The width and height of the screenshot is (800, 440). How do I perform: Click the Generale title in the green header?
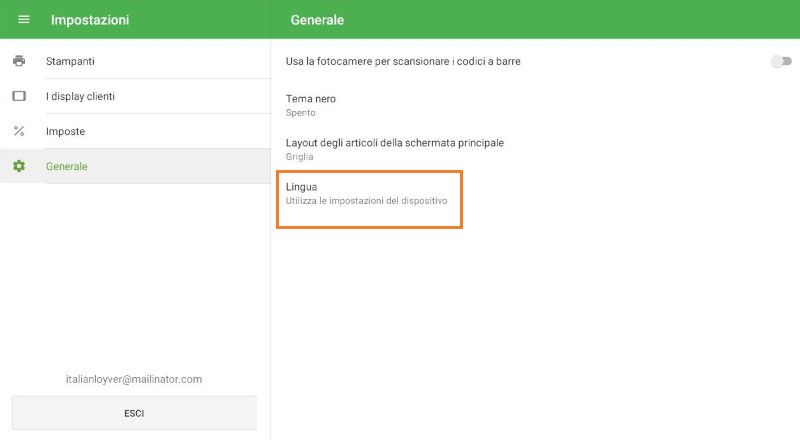coord(317,20)
